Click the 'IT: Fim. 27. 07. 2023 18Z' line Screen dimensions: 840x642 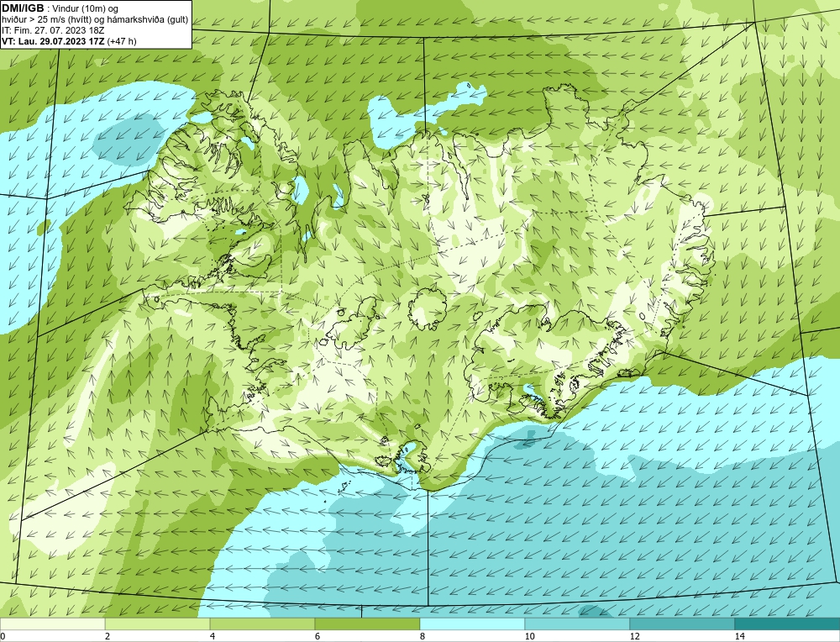[53, 30]
